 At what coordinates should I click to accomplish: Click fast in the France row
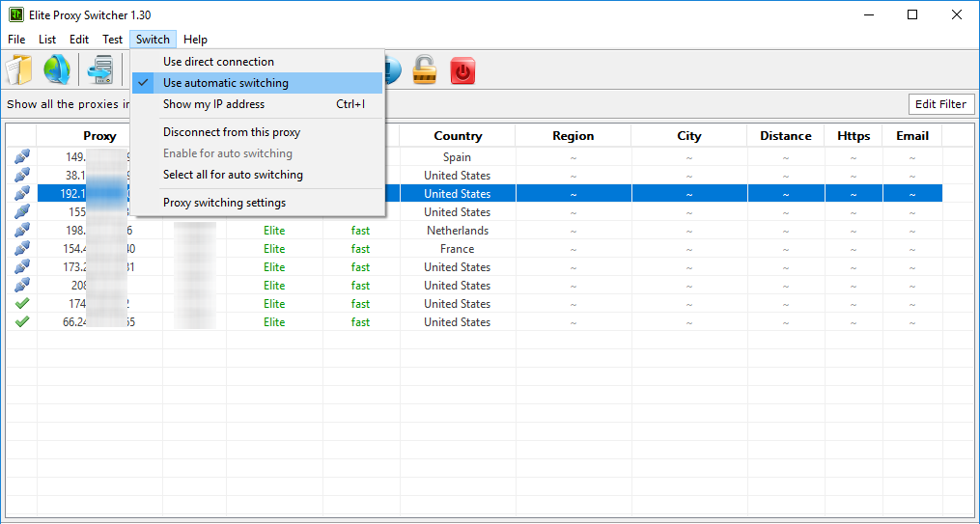pyautogui.click(x=361, y=249)
